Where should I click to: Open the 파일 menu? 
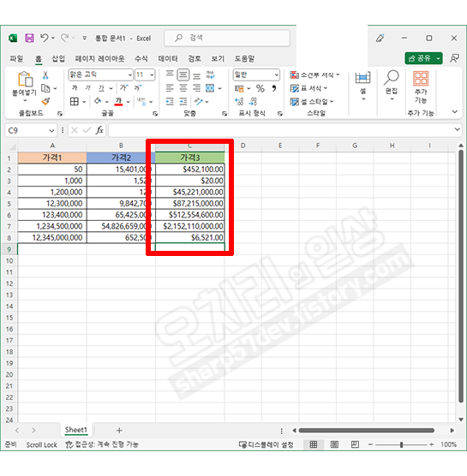pyautogui.click(x=16, y=58)
